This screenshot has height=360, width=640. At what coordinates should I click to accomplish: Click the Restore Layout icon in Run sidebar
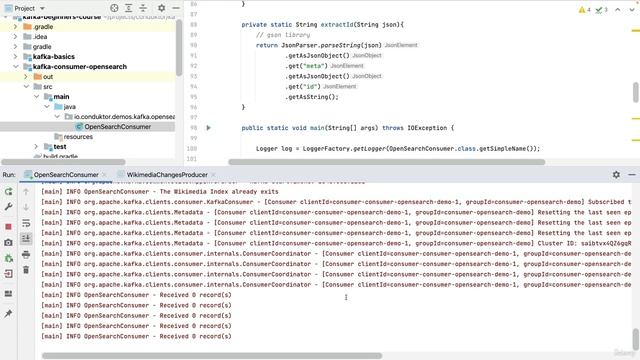point(8,293)
